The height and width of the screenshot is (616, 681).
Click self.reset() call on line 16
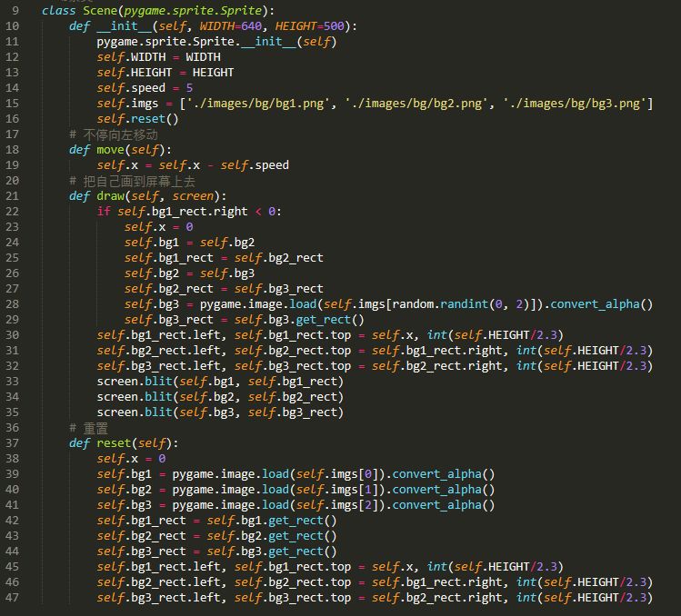coord(137,119)
